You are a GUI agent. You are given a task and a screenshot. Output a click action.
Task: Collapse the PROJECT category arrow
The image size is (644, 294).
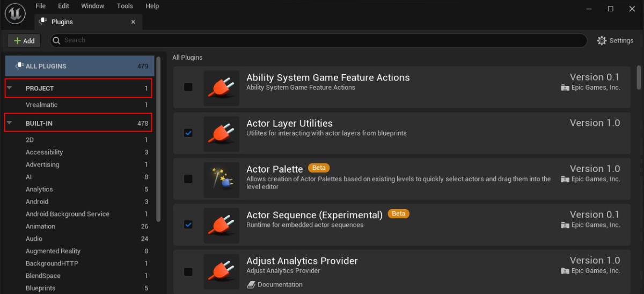click(10, 88)
